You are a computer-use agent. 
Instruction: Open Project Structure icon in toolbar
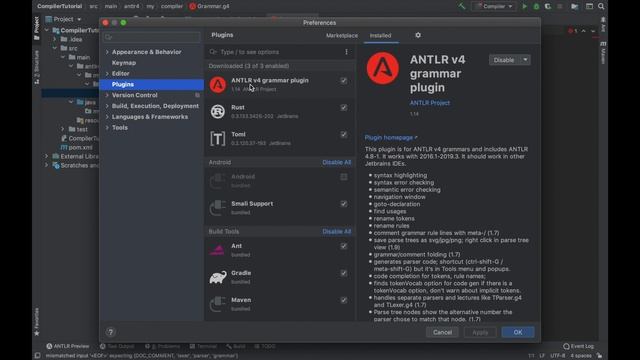[x=574, y=7]
